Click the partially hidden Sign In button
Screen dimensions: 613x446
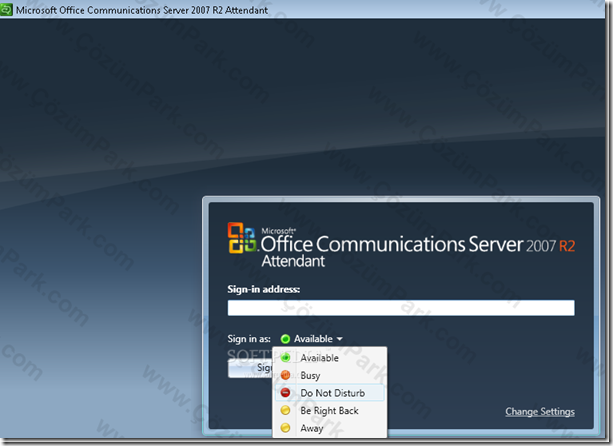point(250,368)
